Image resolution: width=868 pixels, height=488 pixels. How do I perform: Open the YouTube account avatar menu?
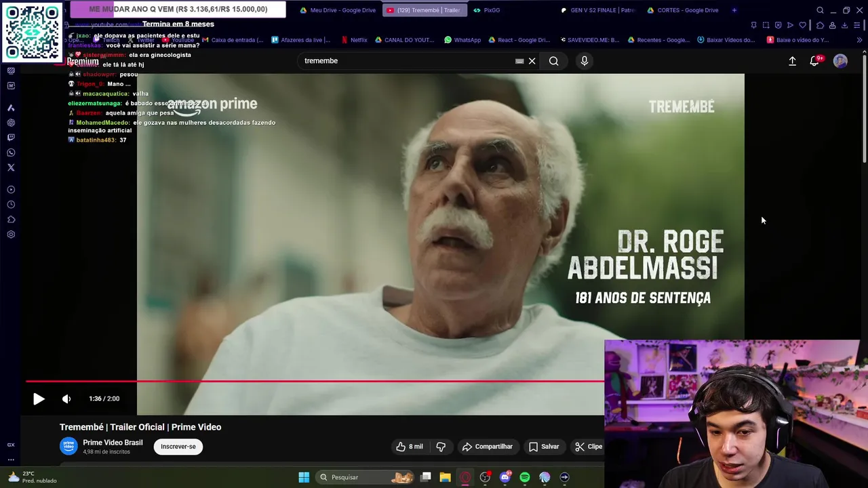tap(840, 61)
